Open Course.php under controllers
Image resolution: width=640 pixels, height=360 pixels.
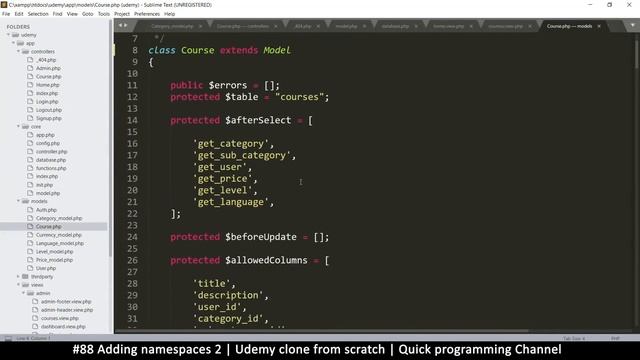click(x=49, y=77)
